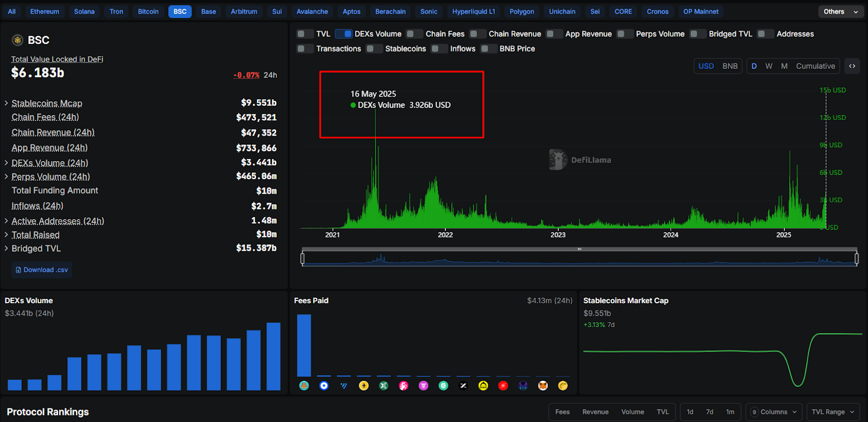Viewport: 868px width, 422px height.
Task: Click the green X protocol icon
Action: [384, 386]
